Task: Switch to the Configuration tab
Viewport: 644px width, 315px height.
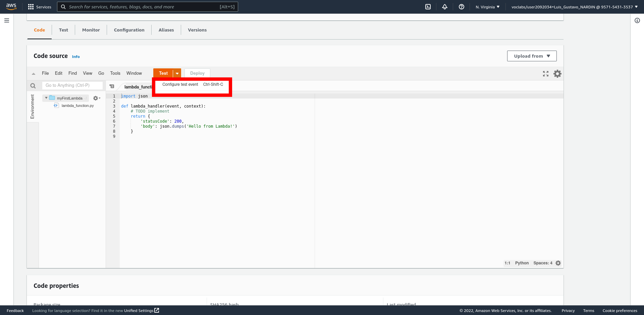Action: [129, 30]
